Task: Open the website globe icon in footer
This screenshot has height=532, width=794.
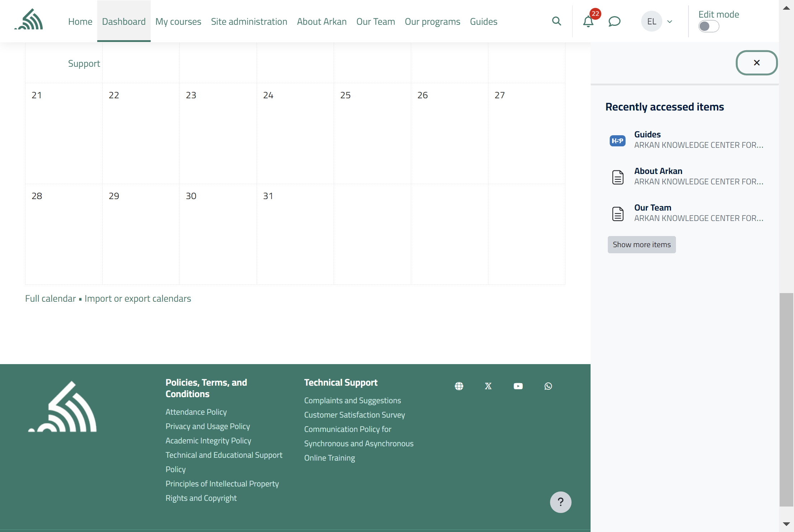Action: 459,386
